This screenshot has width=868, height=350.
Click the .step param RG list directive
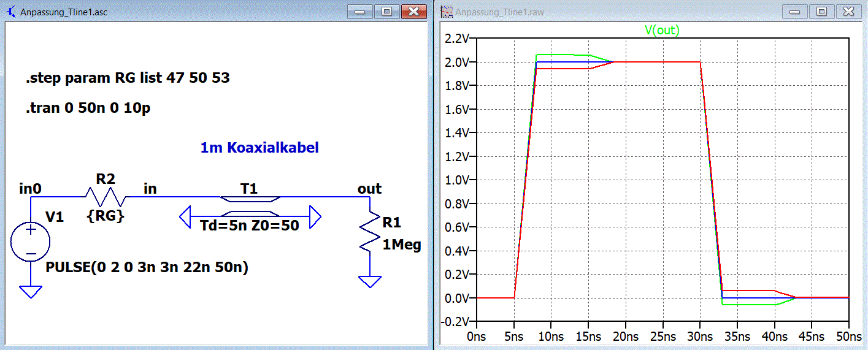[x=128, y=78]
